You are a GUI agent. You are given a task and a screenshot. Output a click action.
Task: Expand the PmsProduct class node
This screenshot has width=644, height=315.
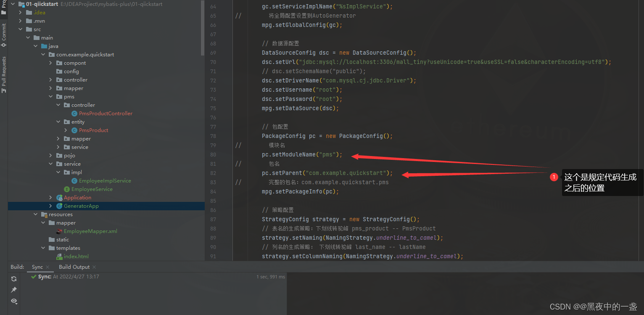pos(66,130)
